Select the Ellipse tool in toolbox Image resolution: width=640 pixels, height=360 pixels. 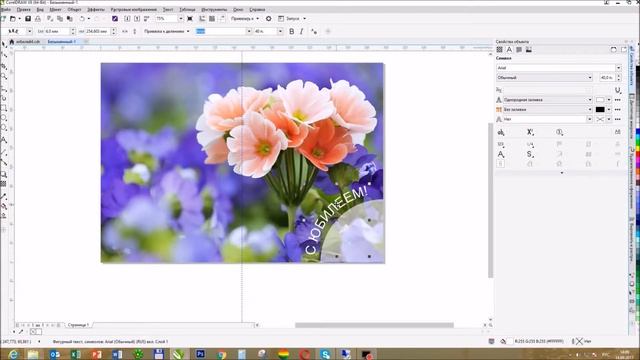[x=4, y=118]
